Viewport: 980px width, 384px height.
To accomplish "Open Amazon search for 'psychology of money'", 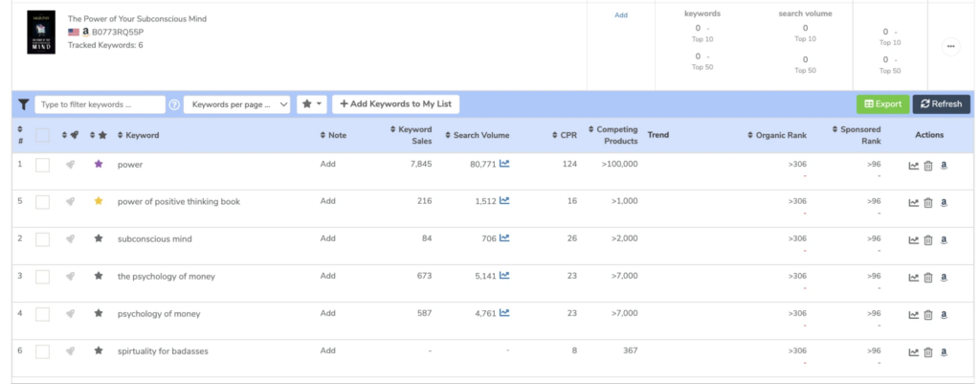I will click(944, 315).
